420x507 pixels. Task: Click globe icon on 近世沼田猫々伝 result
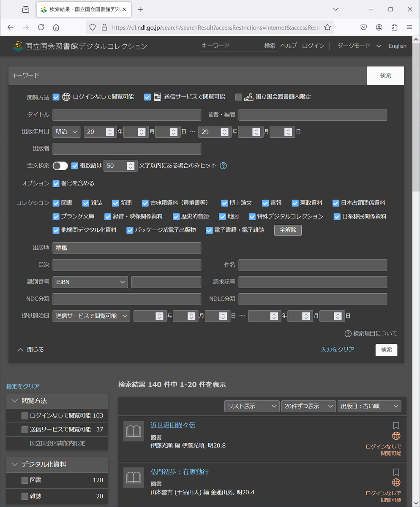(x=396, y=436)
